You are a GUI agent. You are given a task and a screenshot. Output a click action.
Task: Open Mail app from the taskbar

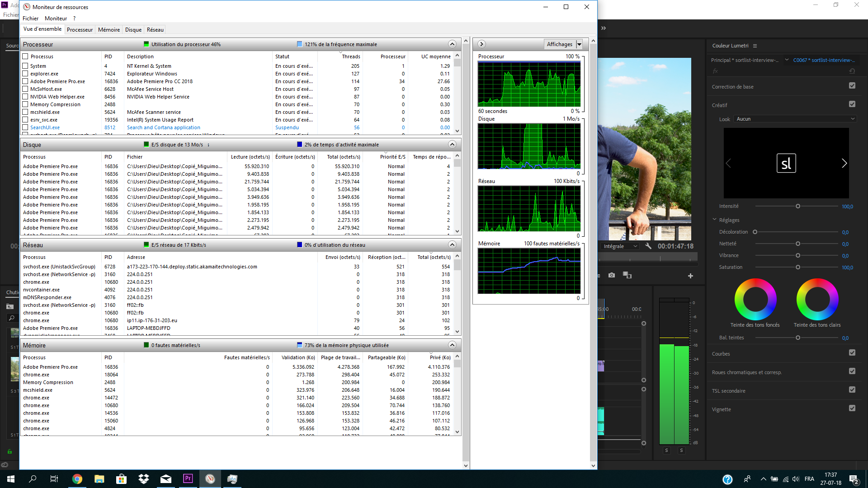(166, 479)
